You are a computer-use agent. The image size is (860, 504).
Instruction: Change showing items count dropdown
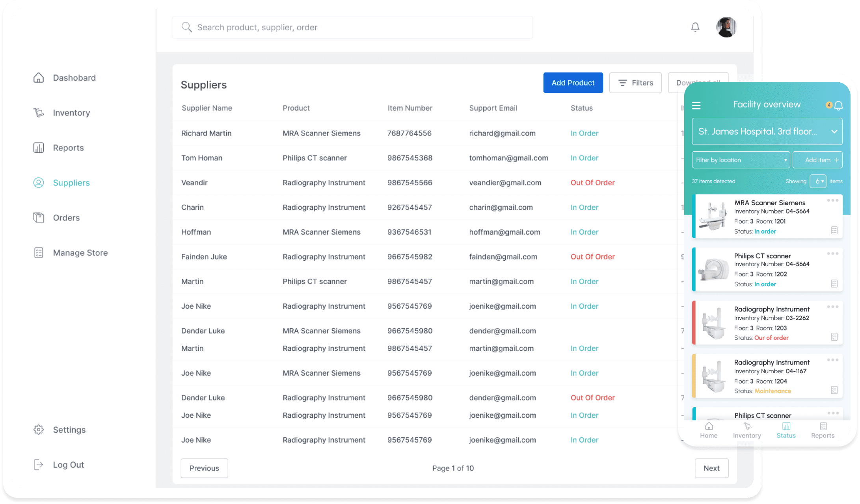coord(818,181)
